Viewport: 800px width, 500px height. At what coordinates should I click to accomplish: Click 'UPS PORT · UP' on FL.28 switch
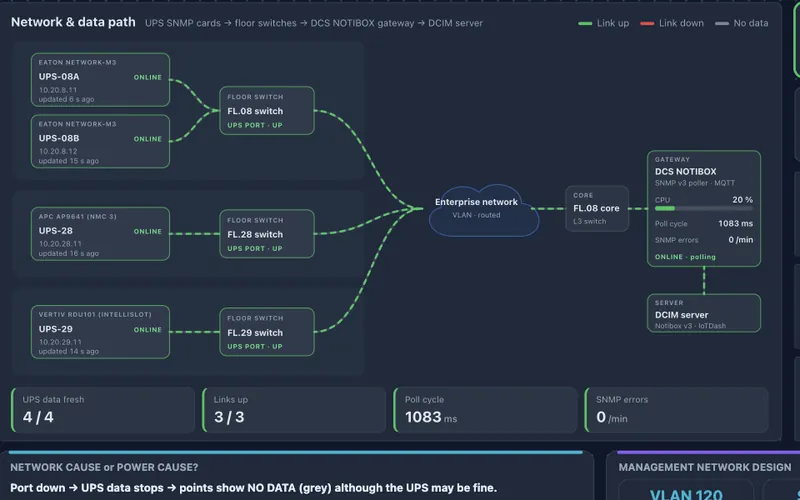pos(255,249)
